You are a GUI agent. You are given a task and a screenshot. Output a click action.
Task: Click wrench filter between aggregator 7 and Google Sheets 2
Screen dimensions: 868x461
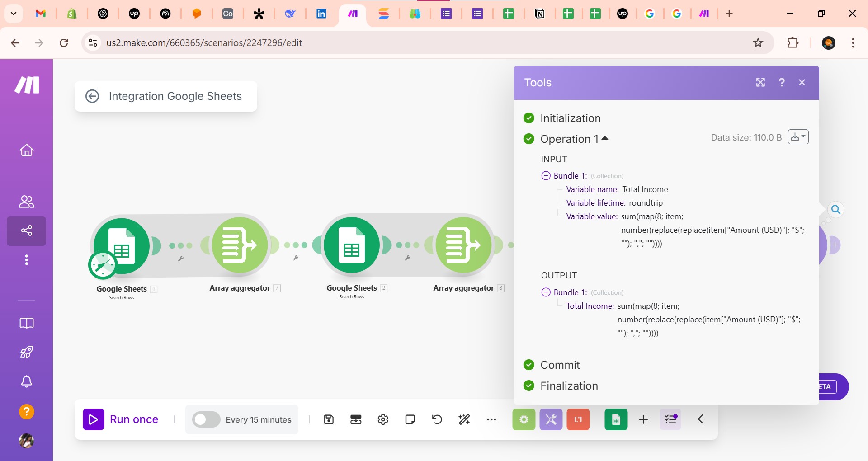click(296, 258)
